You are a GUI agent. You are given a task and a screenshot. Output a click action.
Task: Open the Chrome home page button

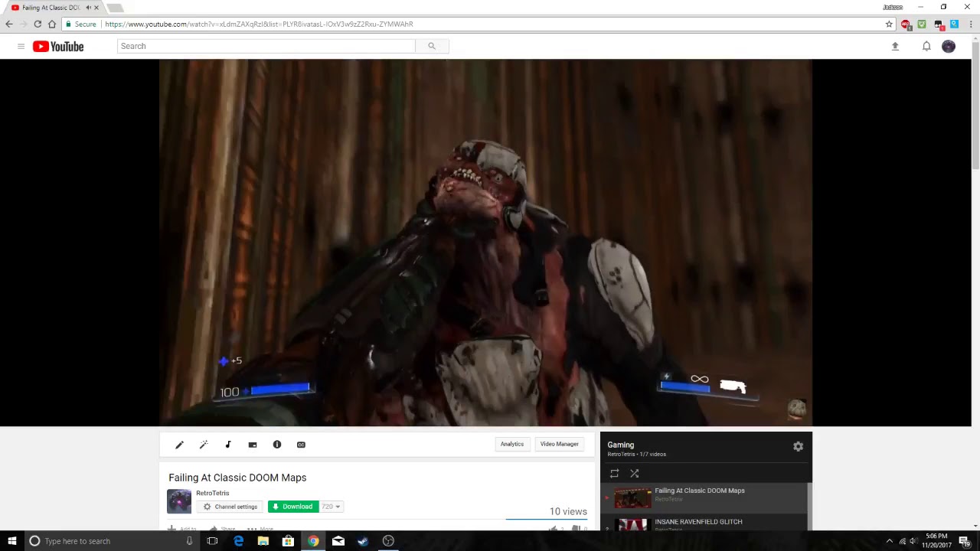pos(52,24)
